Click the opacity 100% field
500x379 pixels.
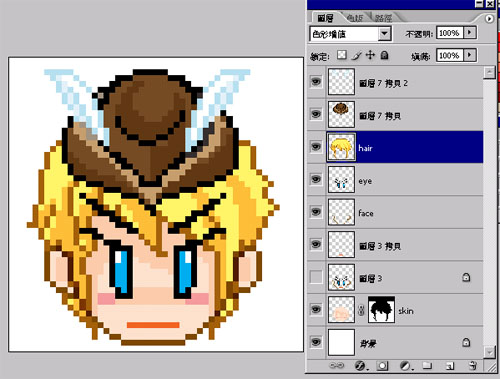click(x=450, y=33)
